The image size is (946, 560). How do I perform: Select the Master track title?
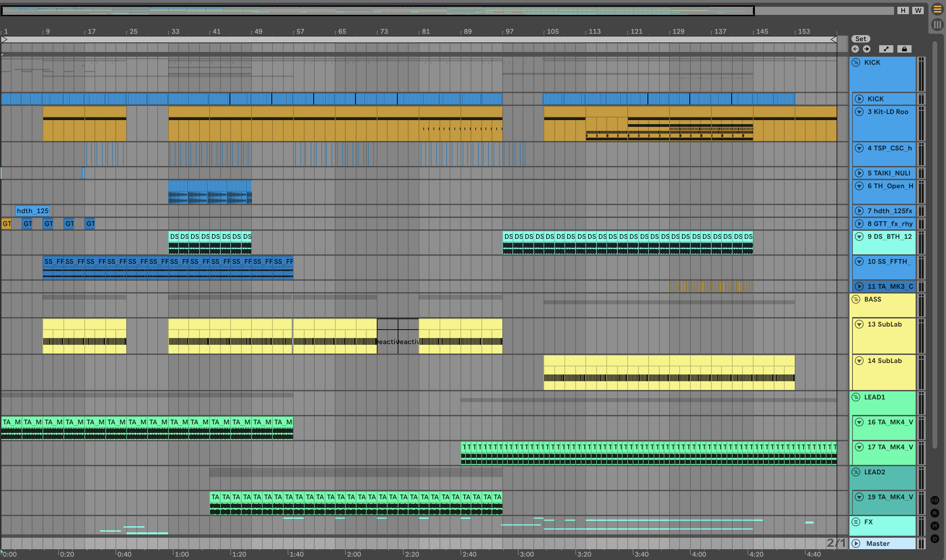click(878, 543)
